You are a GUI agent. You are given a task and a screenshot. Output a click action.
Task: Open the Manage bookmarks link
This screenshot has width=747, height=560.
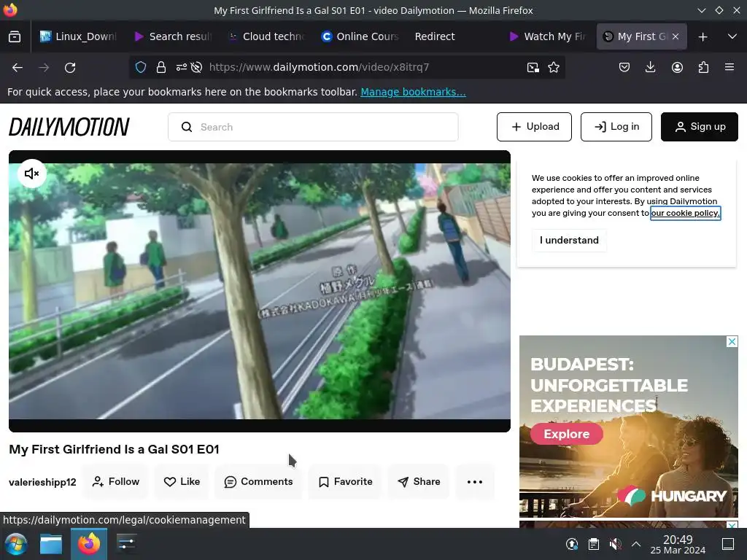413,92
